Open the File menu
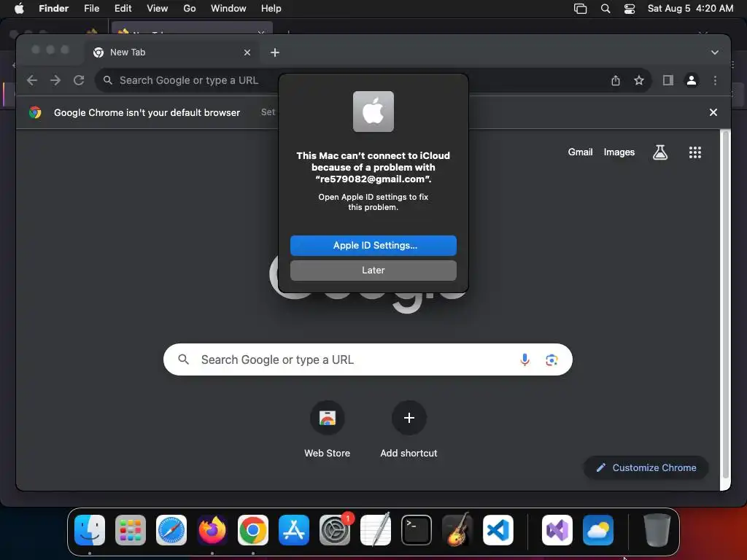This screenshot has width=747, height=560. [91, 9]
